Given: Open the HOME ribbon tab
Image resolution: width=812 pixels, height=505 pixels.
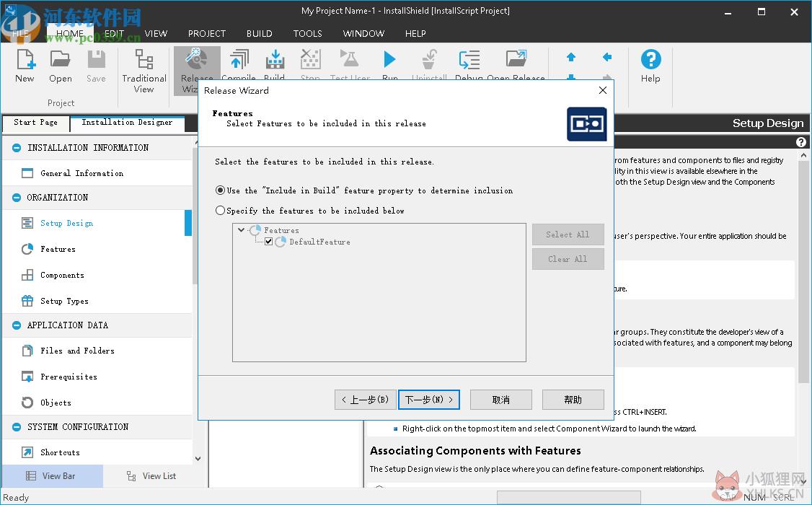Looking at the screenshot, I should (70, 34).
